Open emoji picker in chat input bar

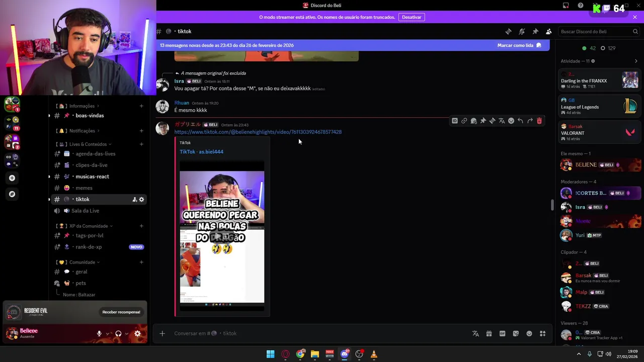[529, 333]
